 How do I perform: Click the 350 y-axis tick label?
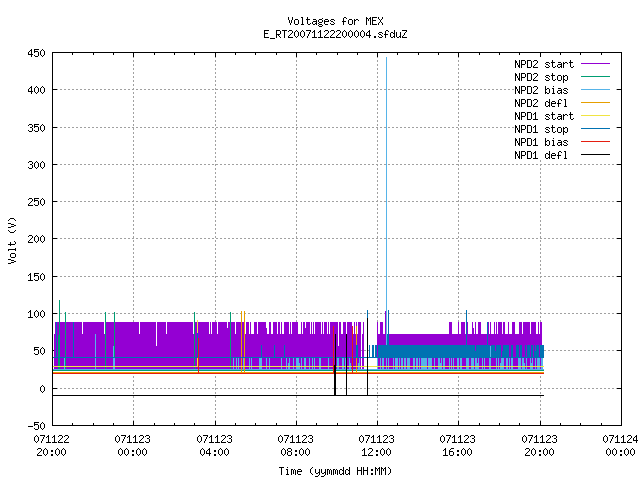[36, 128]
